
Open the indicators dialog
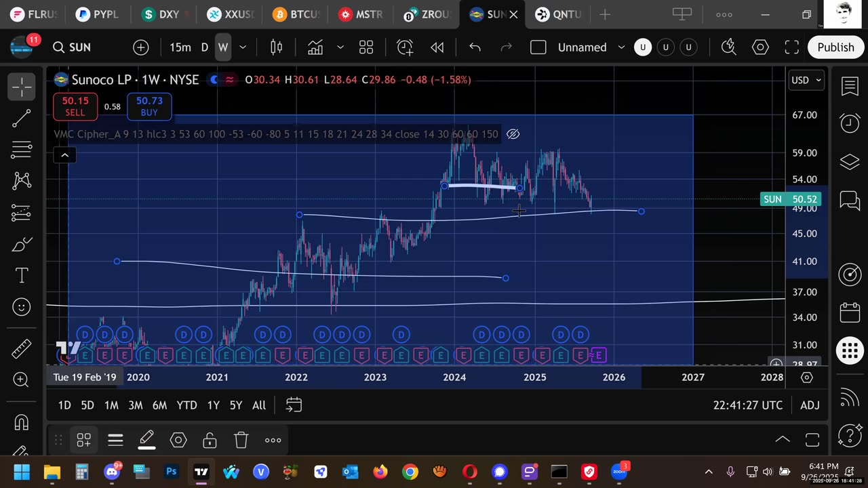click(315, 47)
